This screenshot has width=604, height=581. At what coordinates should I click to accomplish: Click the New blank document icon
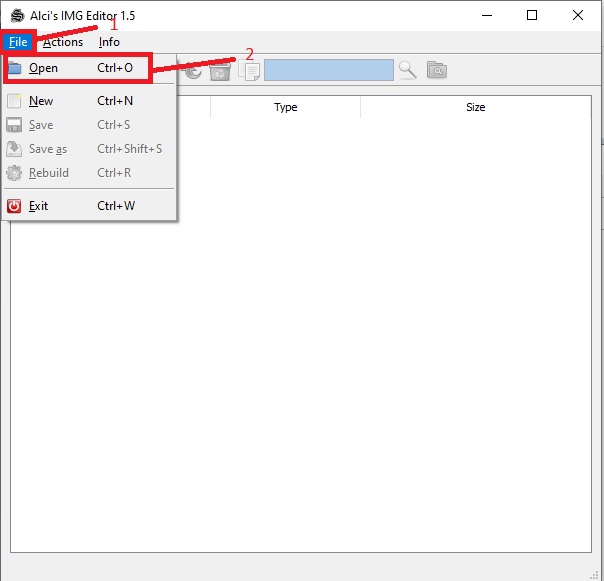click(x=14, y=101)
